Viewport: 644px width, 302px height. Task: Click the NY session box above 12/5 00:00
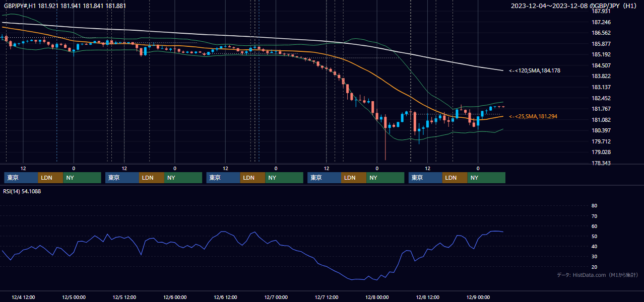[82, 178]
